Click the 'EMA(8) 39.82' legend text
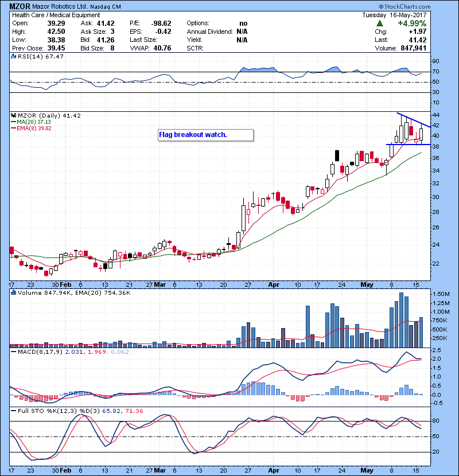 (34, 128)
